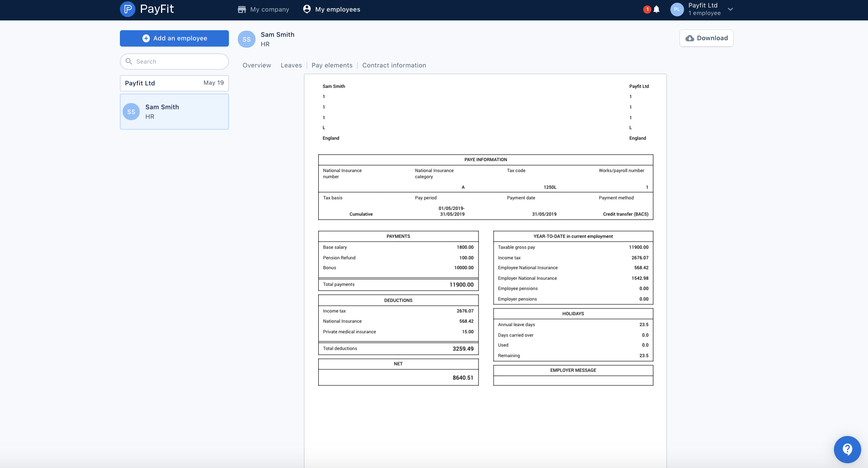Screen dimensions: 868x468
Task: Switch to the Pay elements tab
Action: tap(332, 65)
